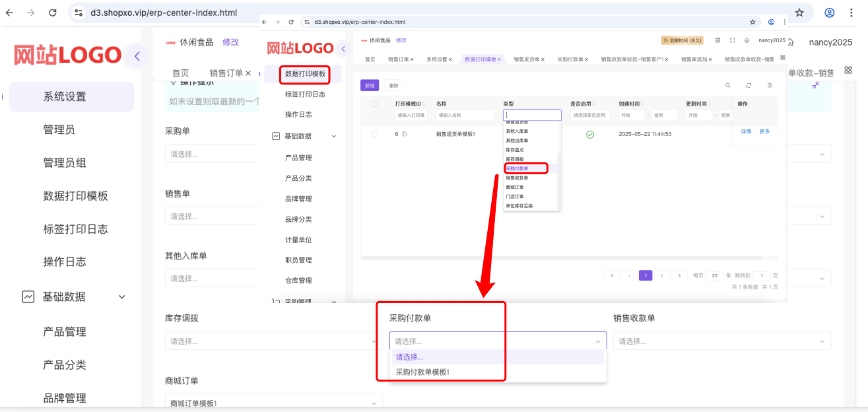The image size is (868, 412).
Task: Open the 其他入库单 dropdown in the outer window
Action: [x=211, y=278]
